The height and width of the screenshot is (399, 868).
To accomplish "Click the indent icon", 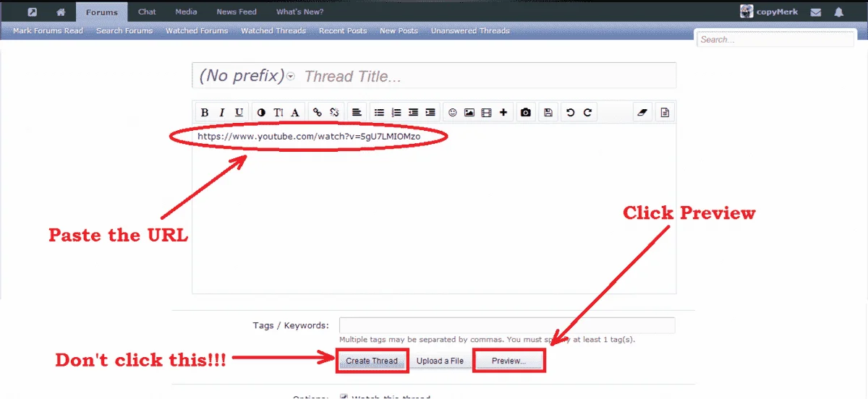I will [x=430, y=113].
